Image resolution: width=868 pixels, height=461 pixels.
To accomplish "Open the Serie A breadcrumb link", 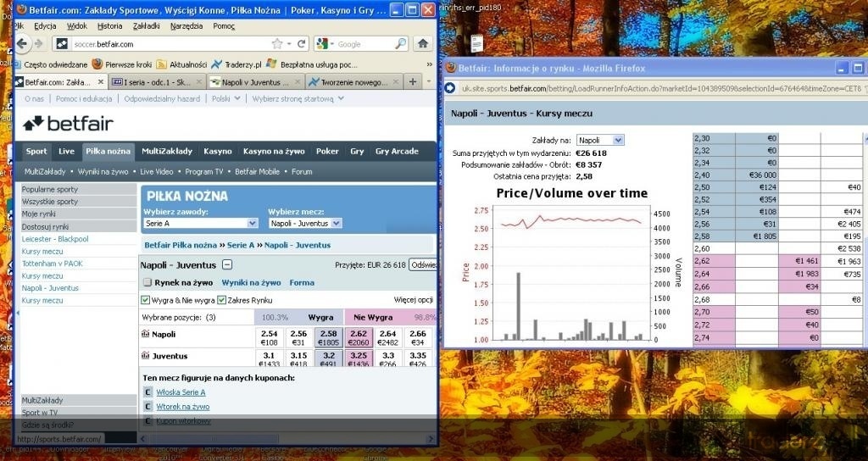I will (240, 245).
